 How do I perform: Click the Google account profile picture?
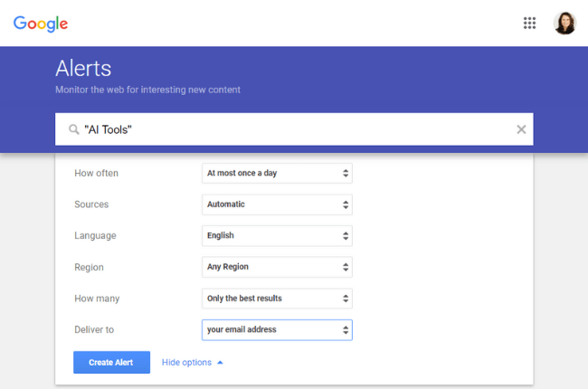click(x=564, y=24)
